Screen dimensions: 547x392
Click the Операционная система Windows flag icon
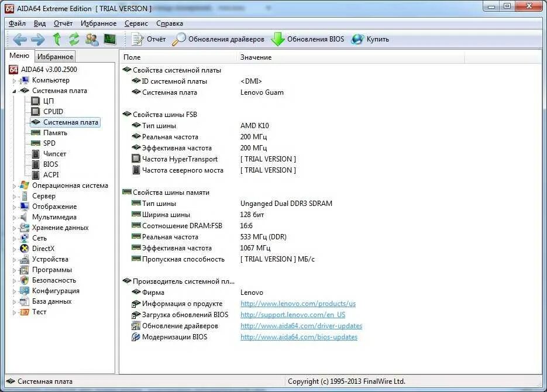click(25, 185)
